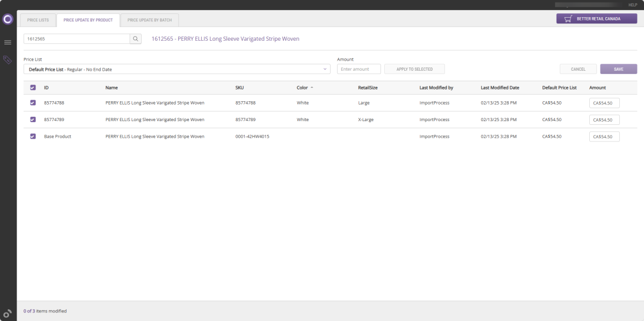Click the amount field for X-Large row
The height and width of the screenshot is (321, 644).
(604, 120)
